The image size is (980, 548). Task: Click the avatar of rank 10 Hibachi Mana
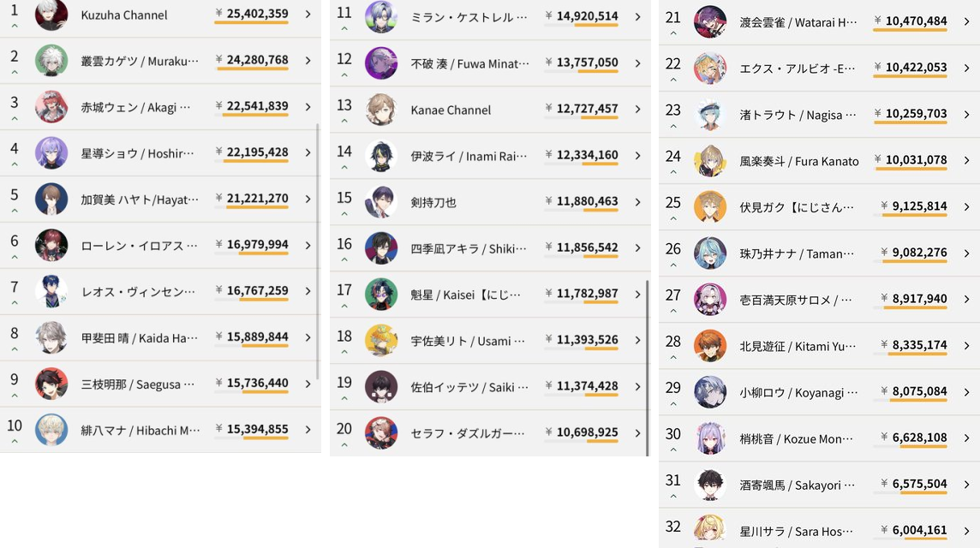click(51, 430)
